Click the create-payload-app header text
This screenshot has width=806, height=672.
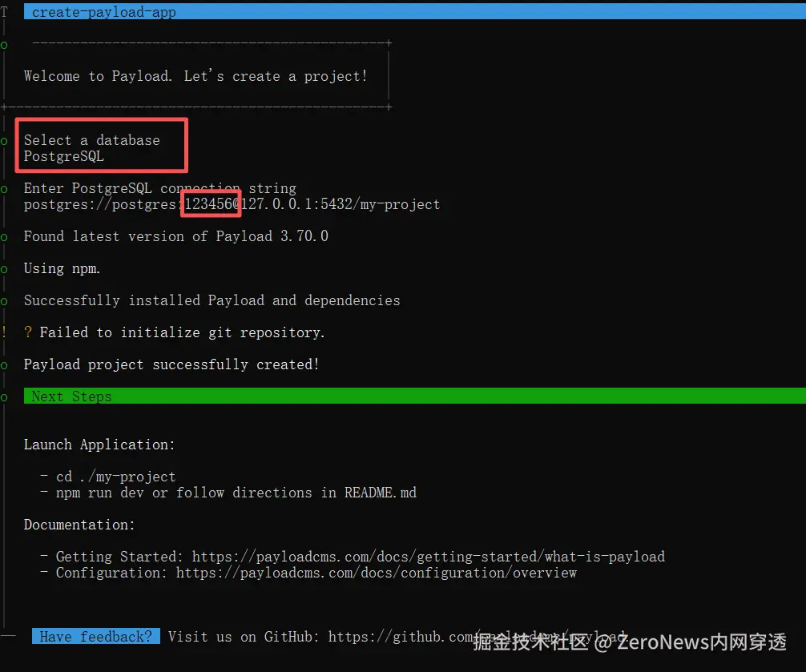click(104, 12)
